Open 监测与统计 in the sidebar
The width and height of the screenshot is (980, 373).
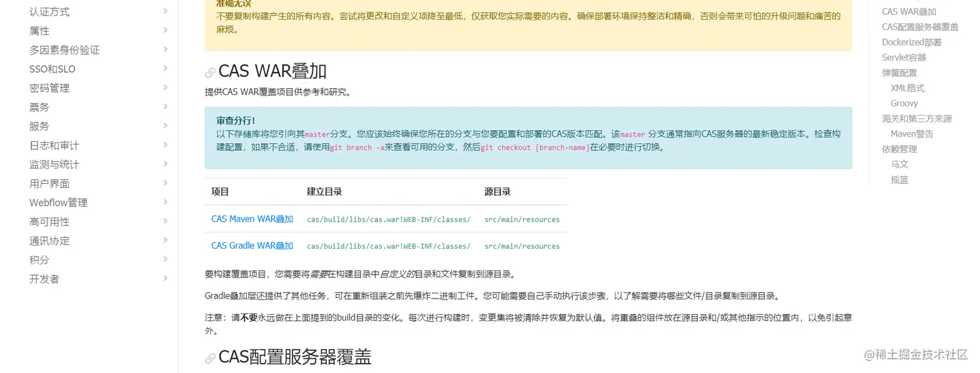54,164
